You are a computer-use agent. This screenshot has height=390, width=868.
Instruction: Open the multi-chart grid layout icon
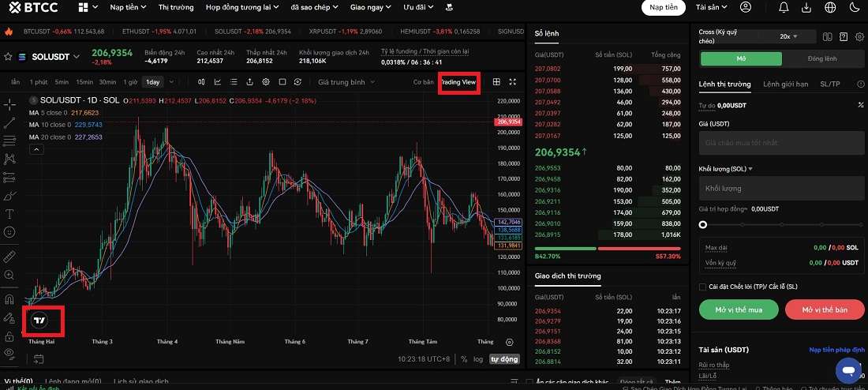(x=496, y=82)
